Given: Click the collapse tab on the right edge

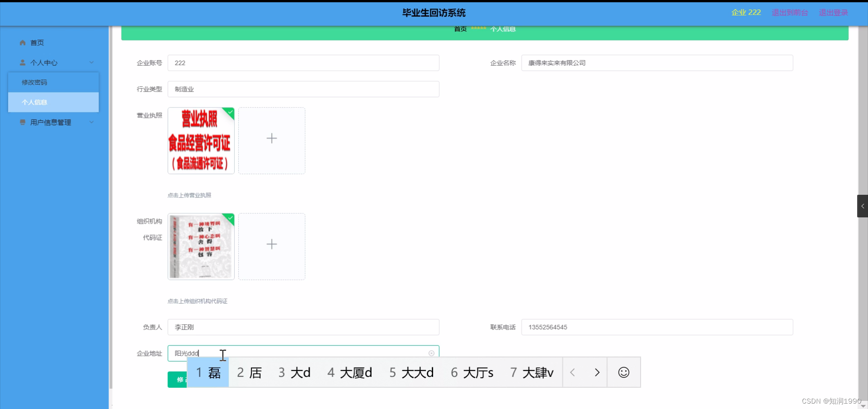Looking at the screenshot, I should pyautogui.click(x=863, y=206).
